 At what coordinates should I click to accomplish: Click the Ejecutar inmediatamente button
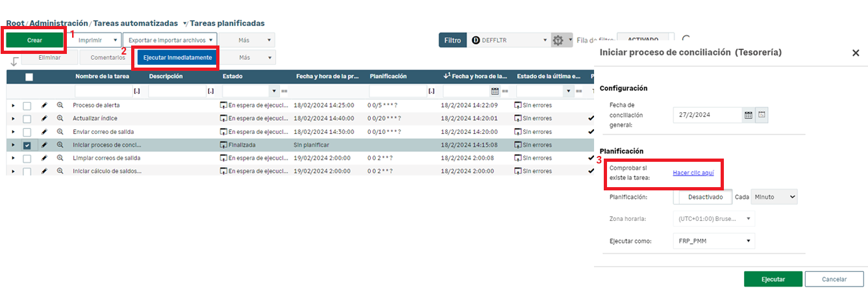click(x=177, y=58)
